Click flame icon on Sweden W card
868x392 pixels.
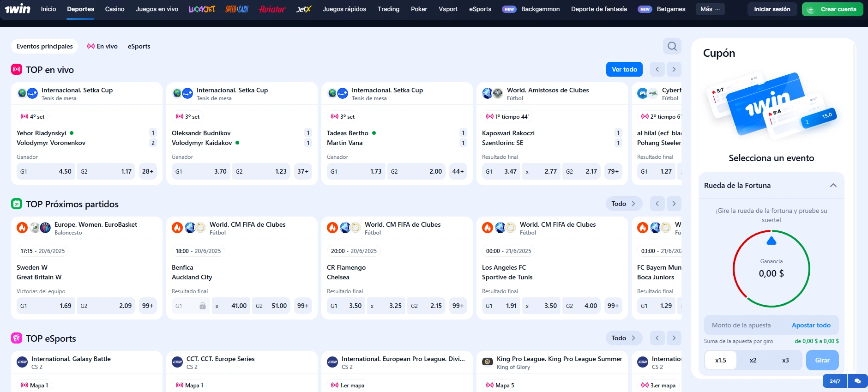(22, 228)
